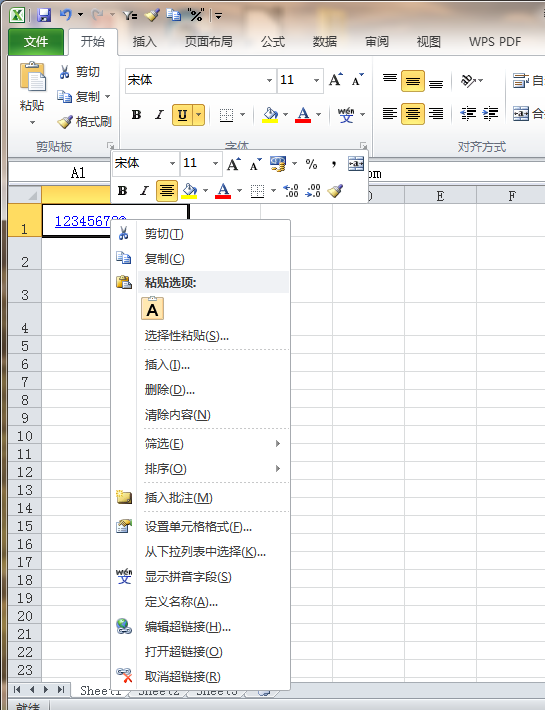Screen dimensions: 545x710
Task: Toggle middle vertical align in ribbon
Action: (413, 81)
